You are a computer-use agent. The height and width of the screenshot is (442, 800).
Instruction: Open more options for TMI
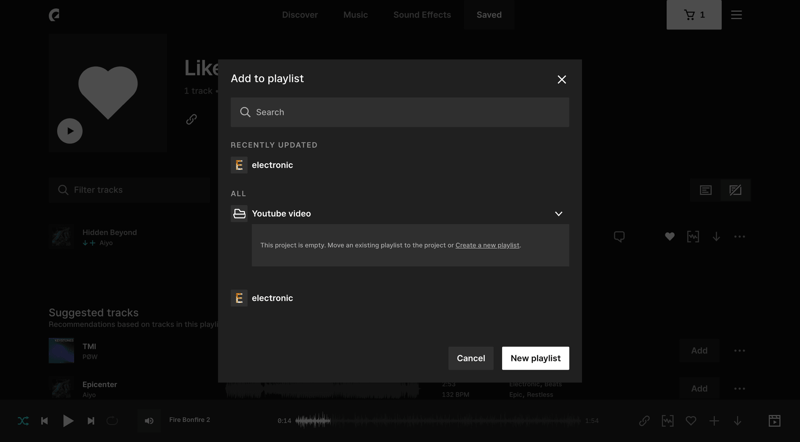point(739,351)
